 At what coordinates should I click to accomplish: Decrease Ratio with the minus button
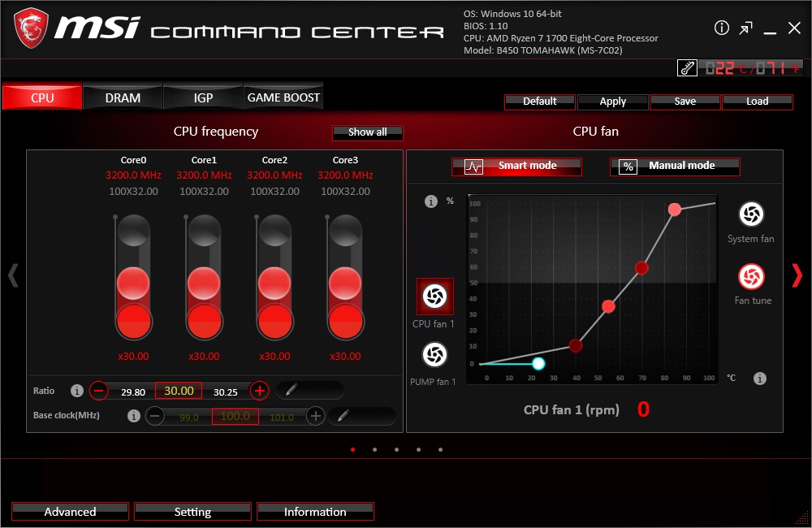99,390
